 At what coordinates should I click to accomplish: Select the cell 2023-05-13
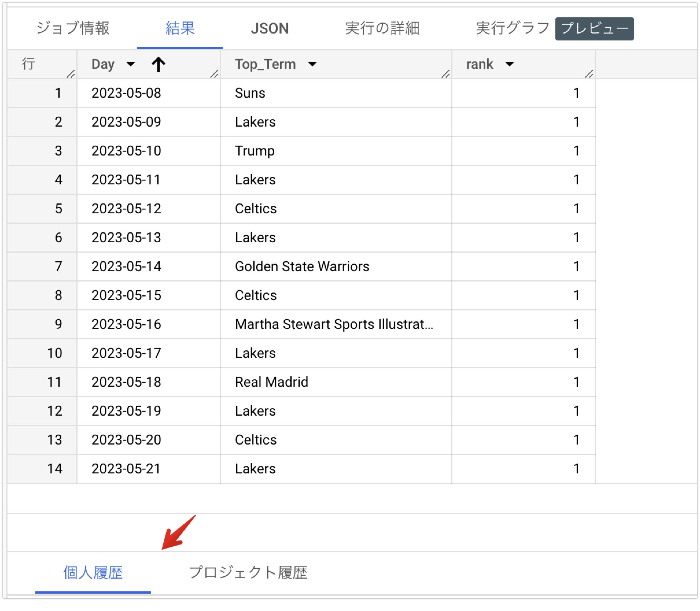[x=149, y=238]
